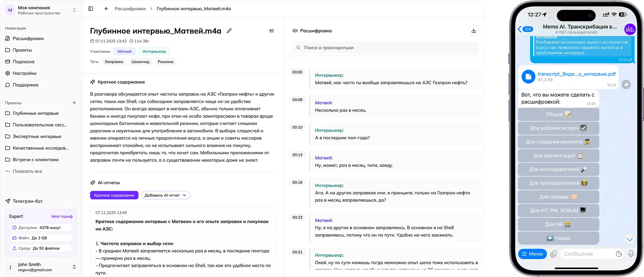Tap Общее bot option
Screen dimensions: 644x277
pos(558,114)
